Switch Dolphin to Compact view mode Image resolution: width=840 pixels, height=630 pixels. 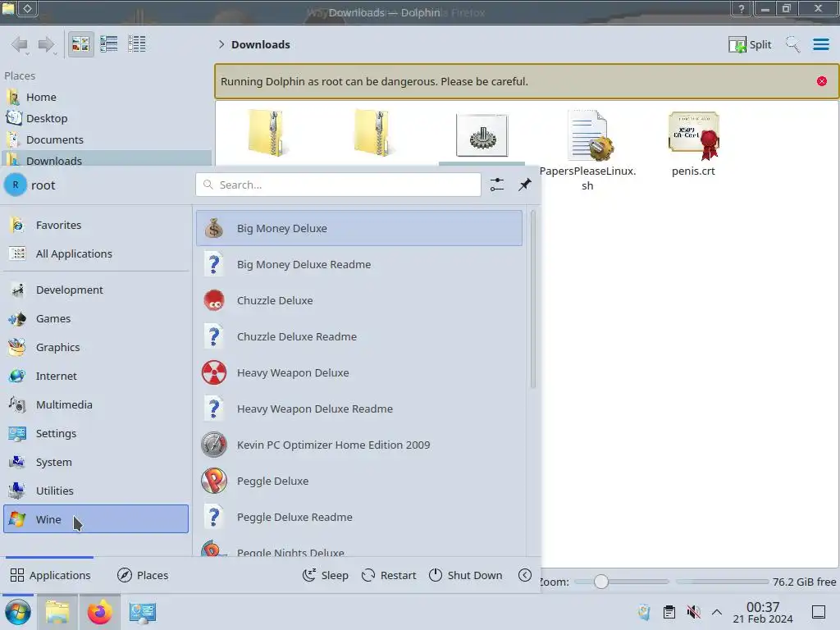coord(109,44)
